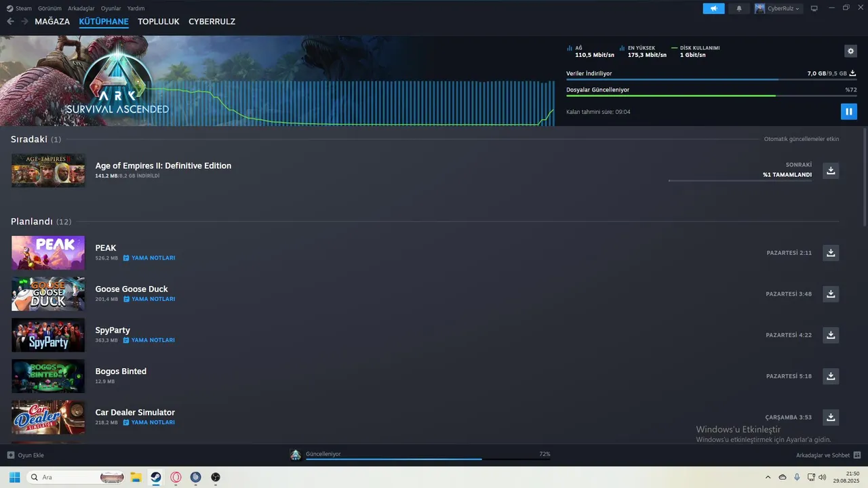Click the Veriler İndiriliyor progress bar
Screen dimensions: 868x488
(x=711, y=79)
